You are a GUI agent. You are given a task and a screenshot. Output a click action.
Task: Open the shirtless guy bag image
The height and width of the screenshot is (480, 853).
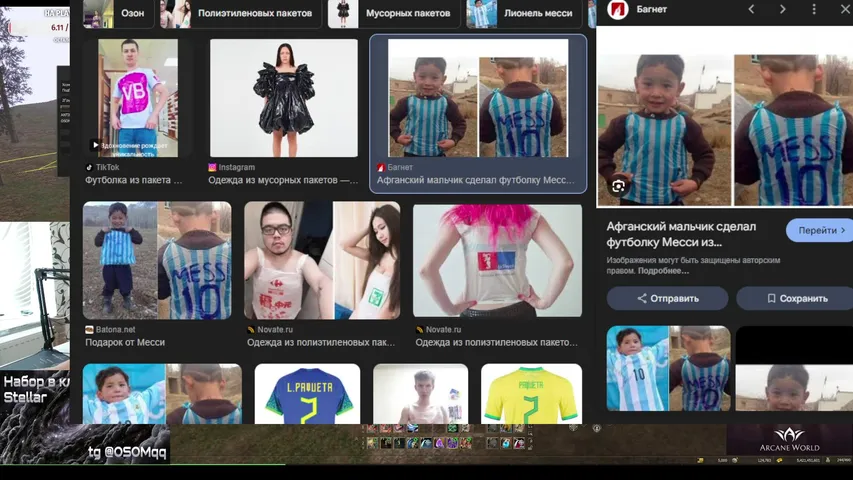(x=421, y=394)
